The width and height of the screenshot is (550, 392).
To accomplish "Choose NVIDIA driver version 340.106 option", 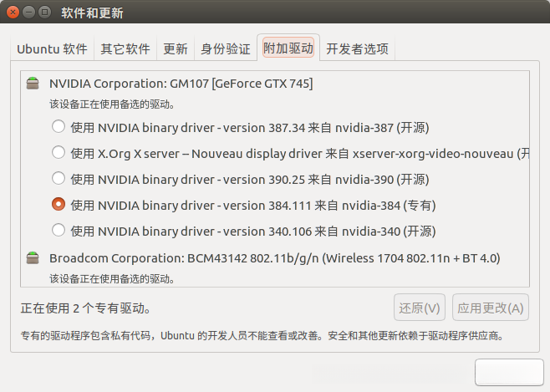I will point(58,230).
